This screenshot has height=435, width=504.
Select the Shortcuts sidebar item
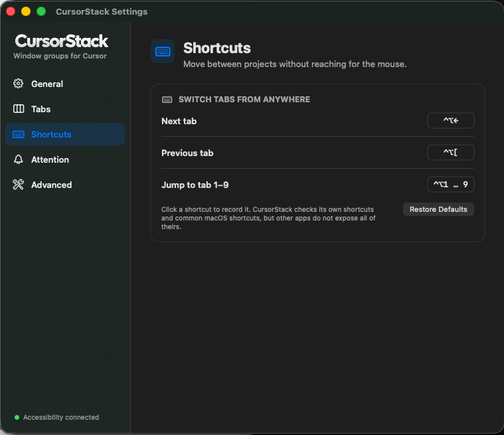coord(65,134)
